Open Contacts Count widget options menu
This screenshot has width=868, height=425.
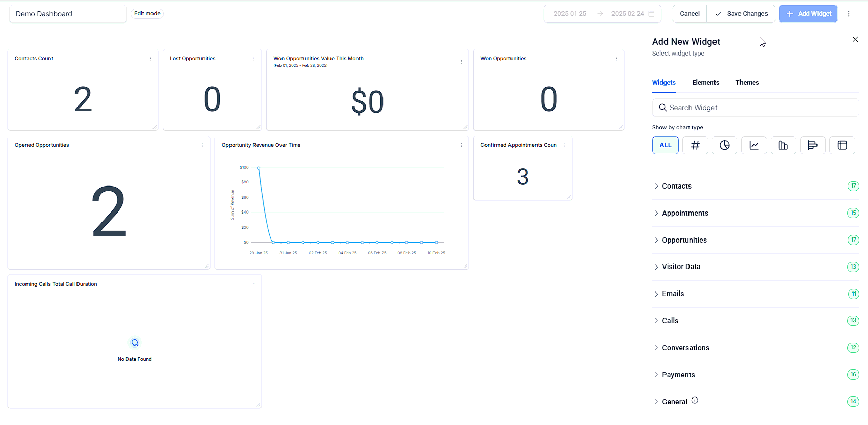(x=150, y=59)
